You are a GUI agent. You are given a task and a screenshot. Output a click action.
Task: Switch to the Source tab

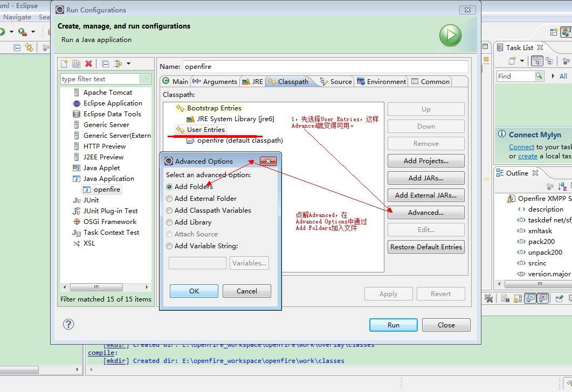coord(336,82)
